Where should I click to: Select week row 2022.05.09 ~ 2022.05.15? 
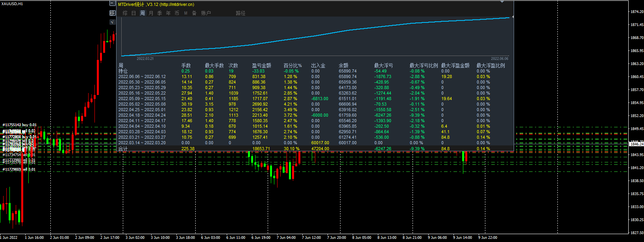142,99
